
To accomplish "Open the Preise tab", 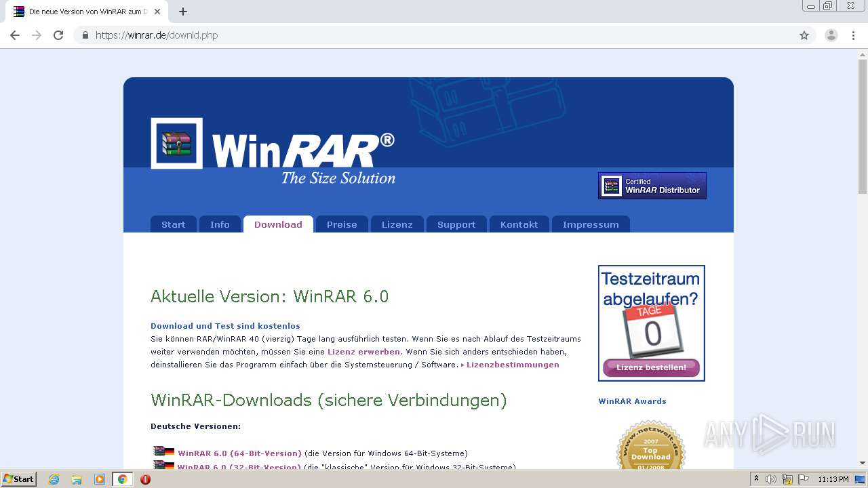I will tap(342, 224).
